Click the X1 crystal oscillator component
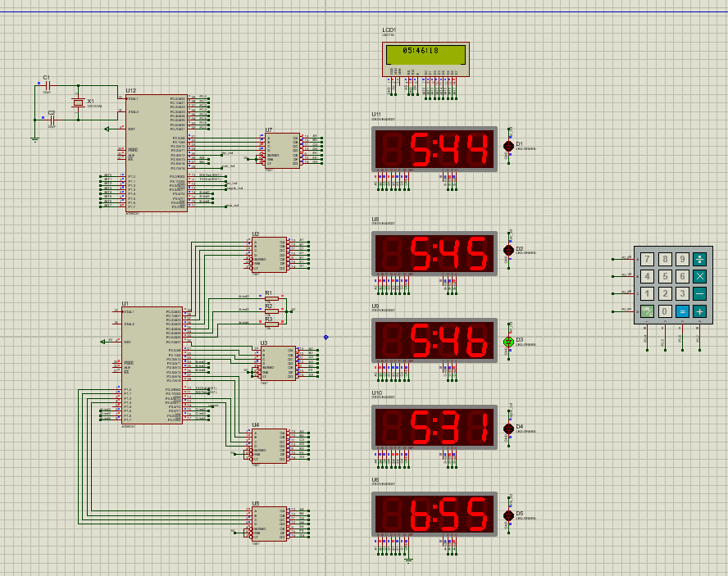 pos(78,102)
